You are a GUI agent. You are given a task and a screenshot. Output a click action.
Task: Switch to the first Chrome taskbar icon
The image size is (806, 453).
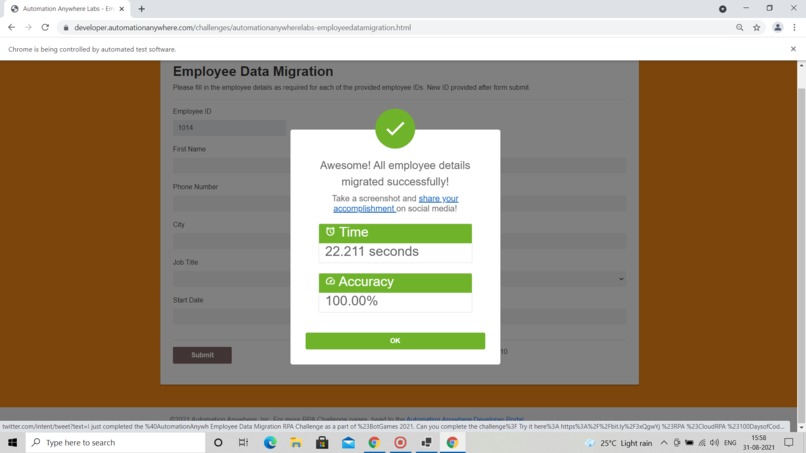coord(374,442)
